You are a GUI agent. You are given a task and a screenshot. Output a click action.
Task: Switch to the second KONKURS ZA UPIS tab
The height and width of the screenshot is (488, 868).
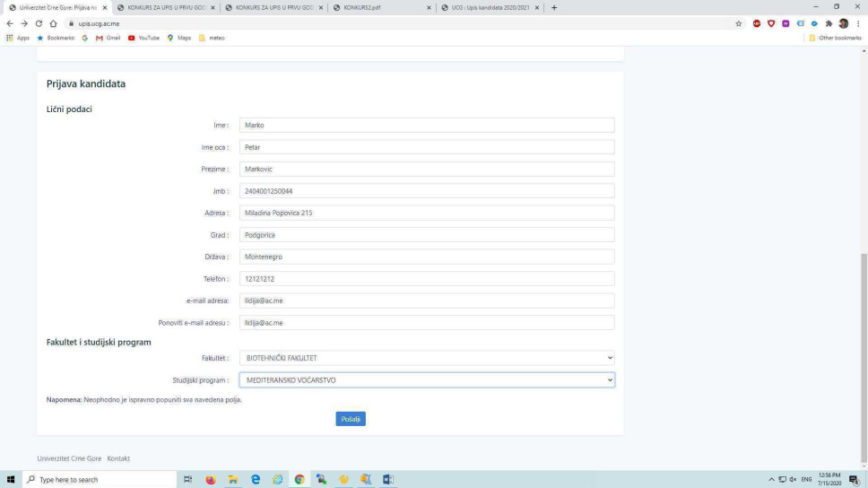click(x=273, y=8)
